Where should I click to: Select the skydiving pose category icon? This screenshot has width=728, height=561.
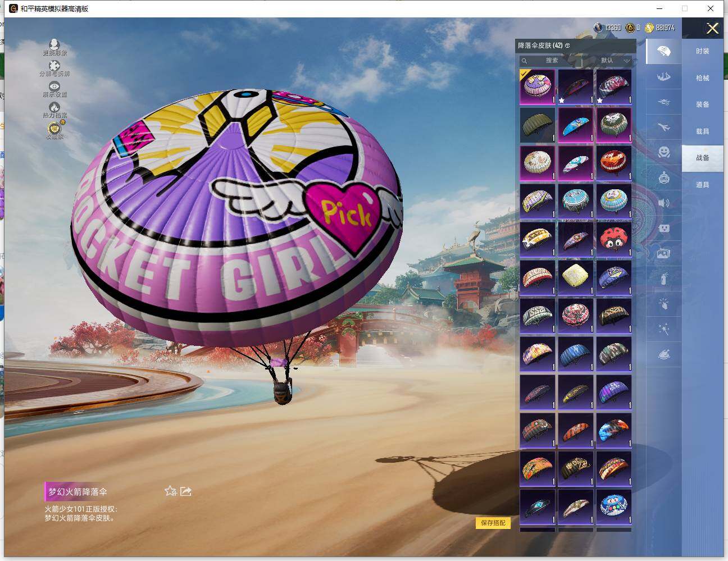click(663, 76)
